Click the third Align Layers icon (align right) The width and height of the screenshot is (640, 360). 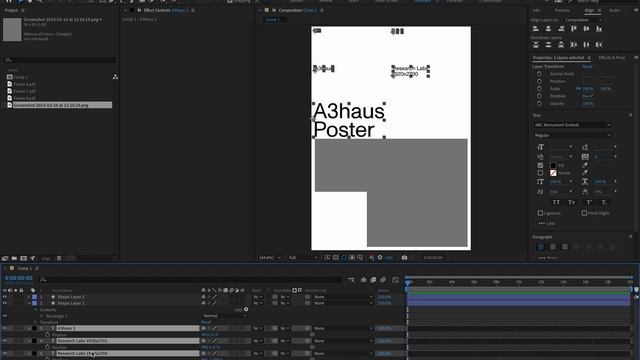coord(561,29)
